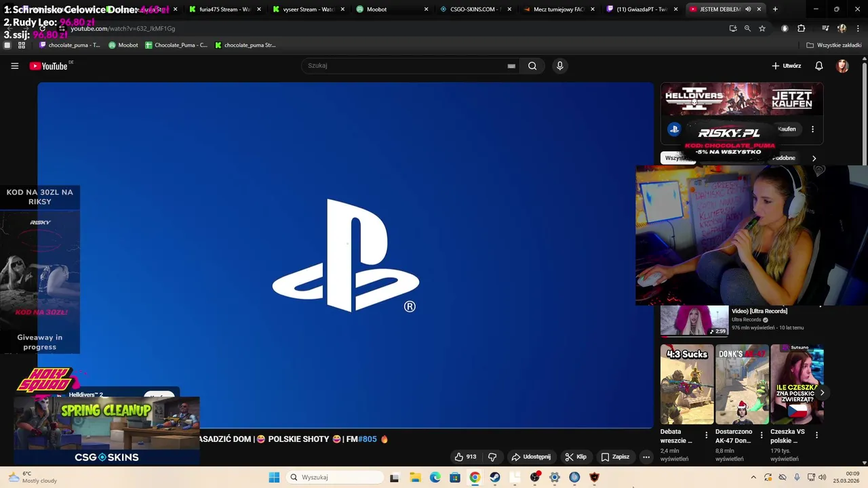The image size is (868, 488).
Task: Open the apps grid in bookmarks bar
Action: [22, 45]
